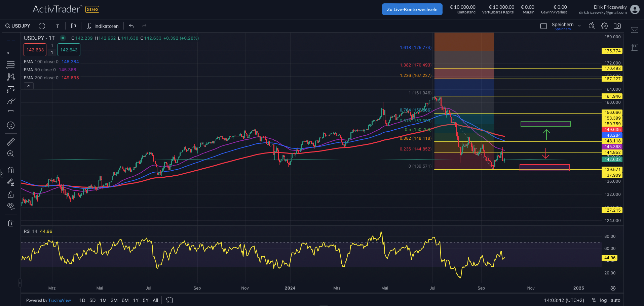Open the trend line drawing tool
Viewport: 644px width, 306px height.
[11, 53]
